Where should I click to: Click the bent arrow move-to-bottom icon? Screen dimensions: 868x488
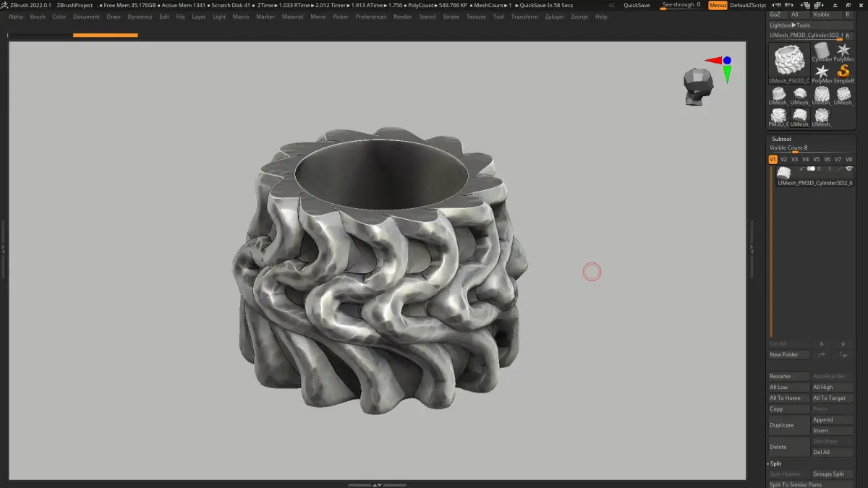(x=843, y=355)
